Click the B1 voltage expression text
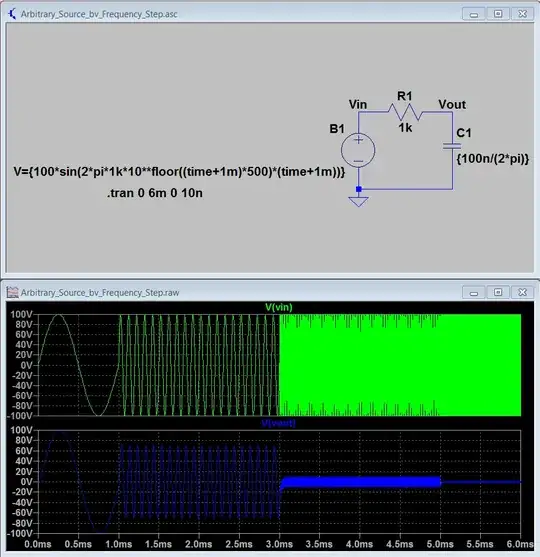This screenshot has width=540, height=557. coord(179,172)
